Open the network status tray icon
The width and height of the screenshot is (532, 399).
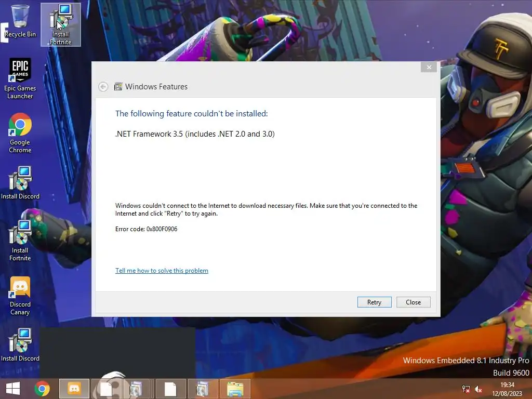click(466, 389)
